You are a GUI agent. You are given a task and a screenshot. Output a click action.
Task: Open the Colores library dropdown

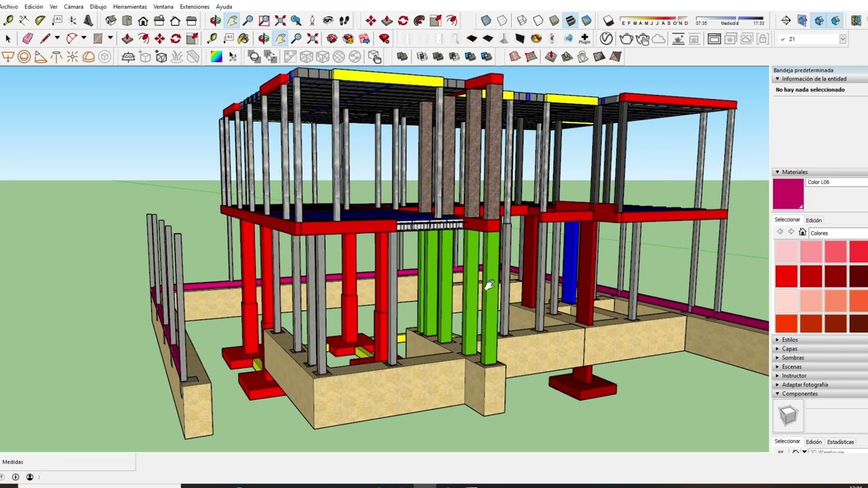pyautogui.click(x=838, y=233)
